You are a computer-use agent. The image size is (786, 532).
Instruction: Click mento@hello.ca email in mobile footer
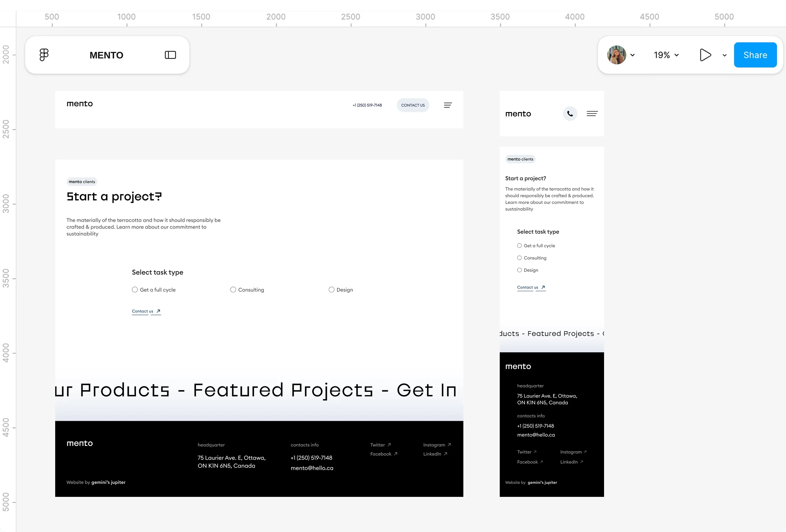[536, 435]
